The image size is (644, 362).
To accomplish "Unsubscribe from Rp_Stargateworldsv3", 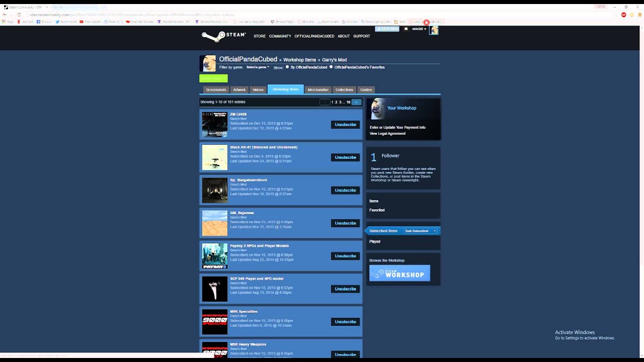I will point(345,190).
